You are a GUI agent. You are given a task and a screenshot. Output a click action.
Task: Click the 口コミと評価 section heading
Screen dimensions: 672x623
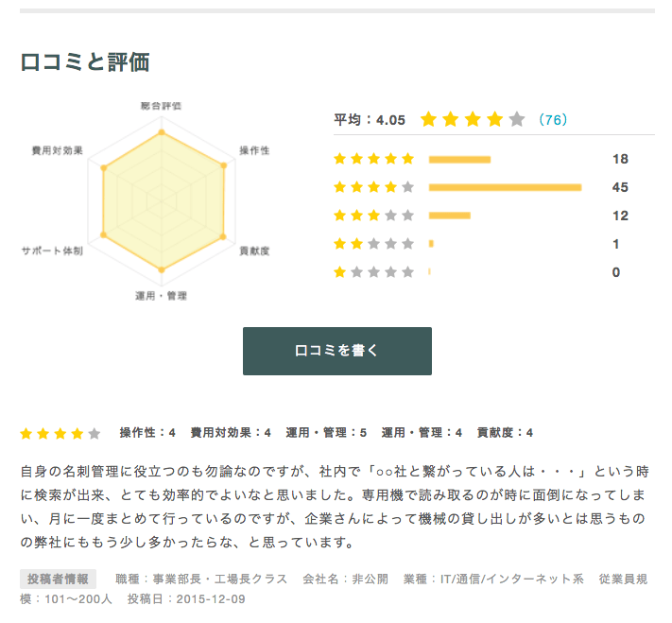click(85, 62)
